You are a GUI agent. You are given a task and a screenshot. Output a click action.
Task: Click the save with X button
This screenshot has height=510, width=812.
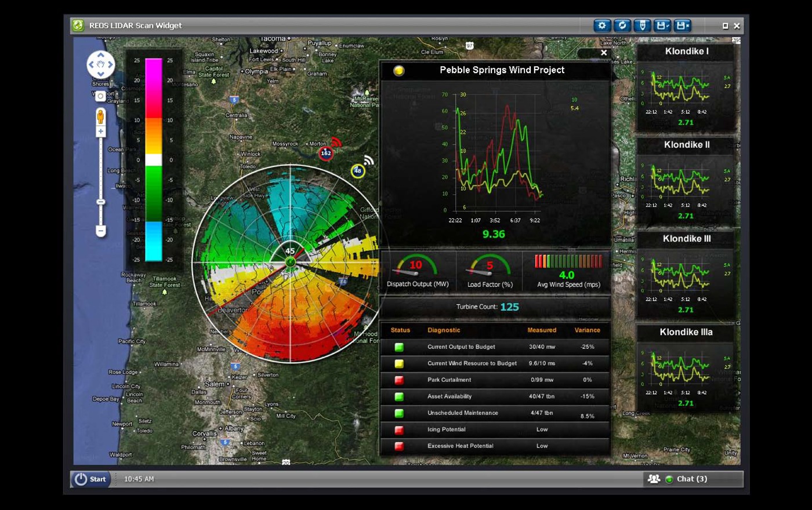(x=683, y=25)
